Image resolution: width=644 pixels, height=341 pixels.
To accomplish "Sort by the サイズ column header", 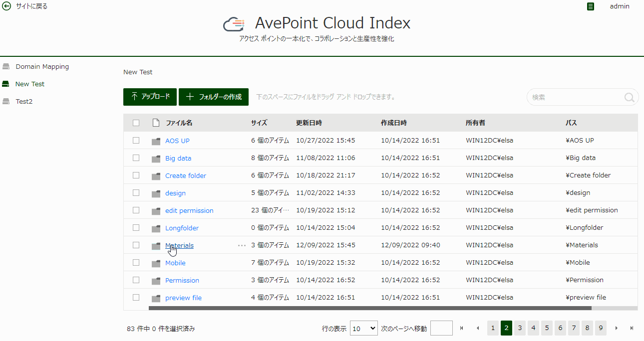I will (x=259, y=123).
